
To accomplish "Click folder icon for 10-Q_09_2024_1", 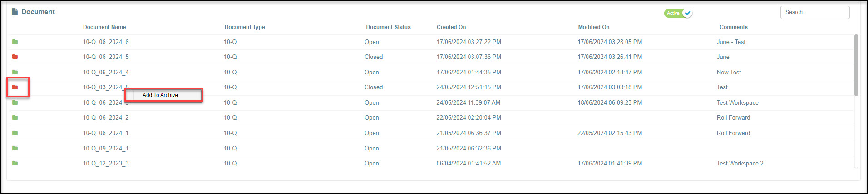I will (15, 148).
